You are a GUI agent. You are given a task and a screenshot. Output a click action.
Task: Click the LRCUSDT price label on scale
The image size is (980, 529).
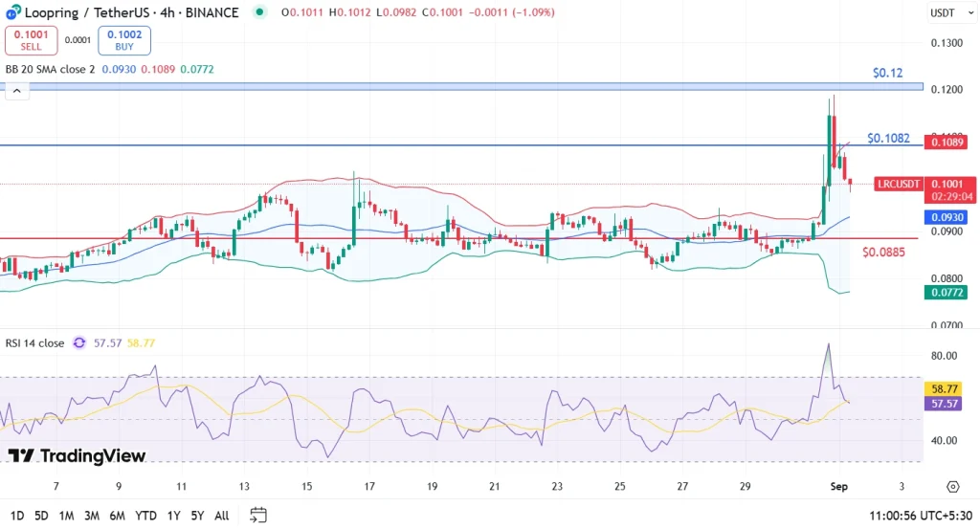click(x=900, y=184)
